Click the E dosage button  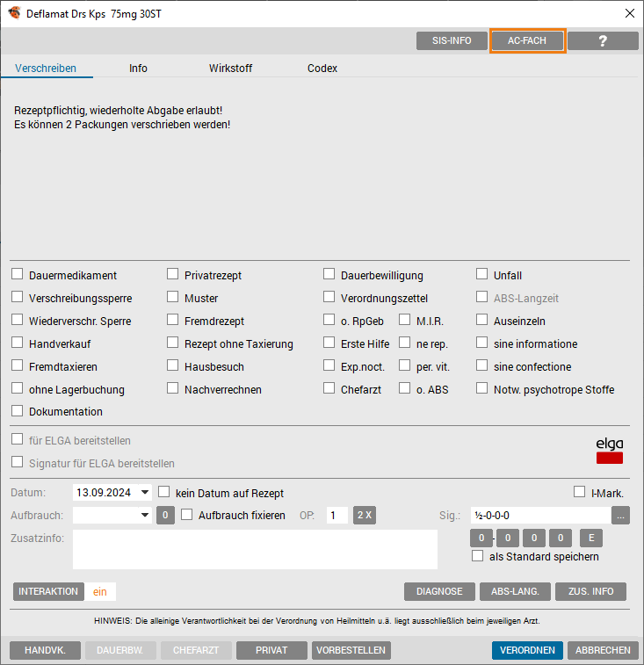[x=591, y=539]
